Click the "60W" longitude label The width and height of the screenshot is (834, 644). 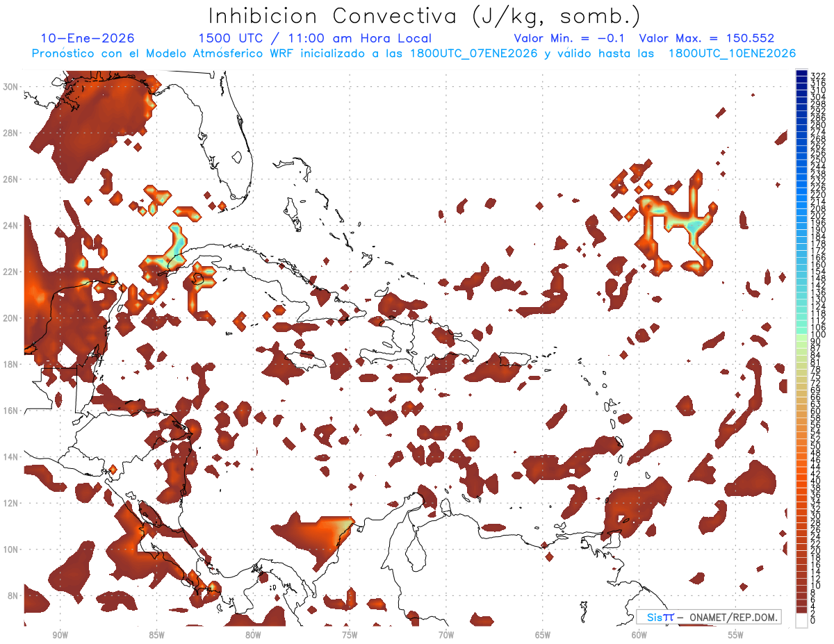[639, 634]
